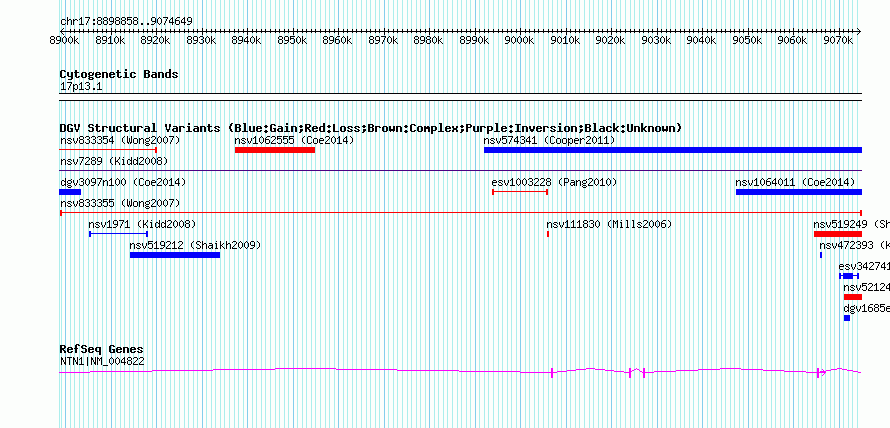
Task: Select the RefSeq Genes track title
Action: 102,349
